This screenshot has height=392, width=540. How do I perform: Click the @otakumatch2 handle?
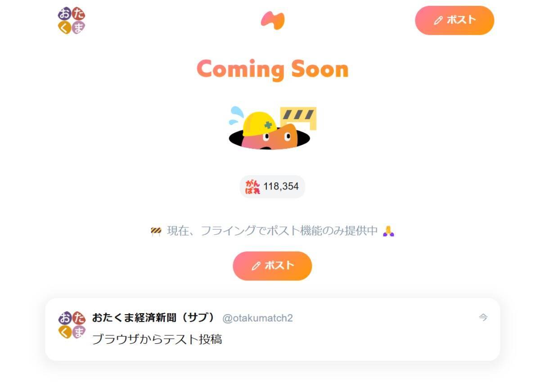point(258,318)
